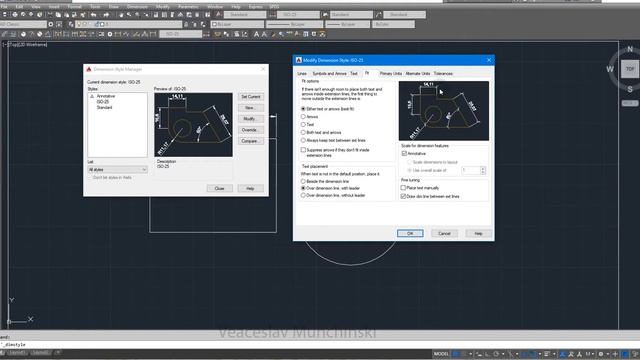Open the layer selection dropdown

pos(129,24)
